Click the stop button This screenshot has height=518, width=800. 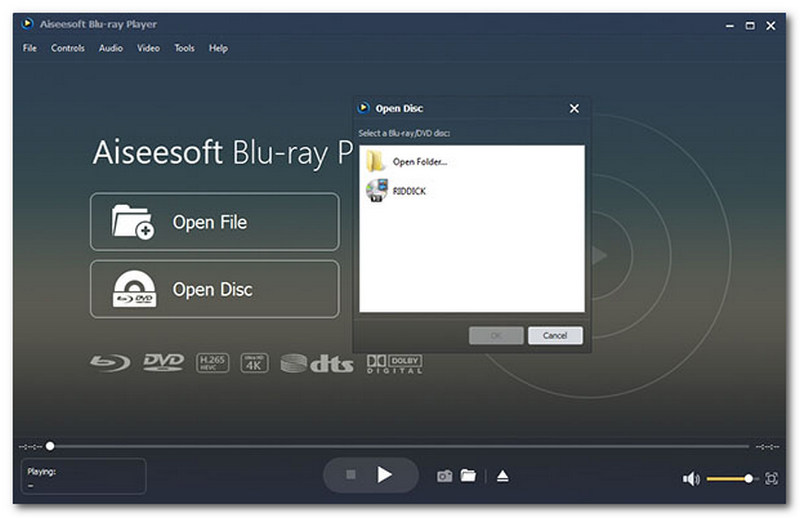coord(351,475)
